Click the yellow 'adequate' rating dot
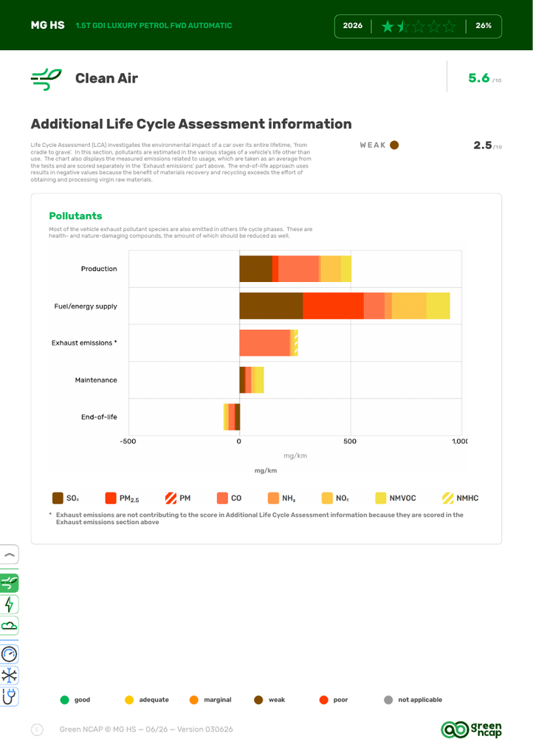 [129, 700]
